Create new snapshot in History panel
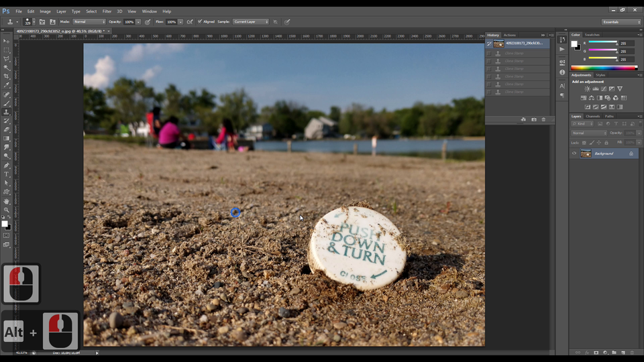644x362 pixels. [x=533, y=119]
